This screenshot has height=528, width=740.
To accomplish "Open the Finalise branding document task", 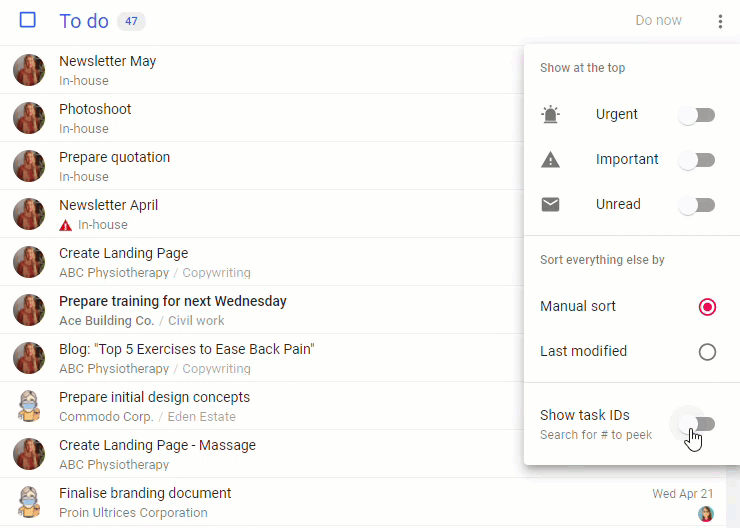I will [145, 493].
